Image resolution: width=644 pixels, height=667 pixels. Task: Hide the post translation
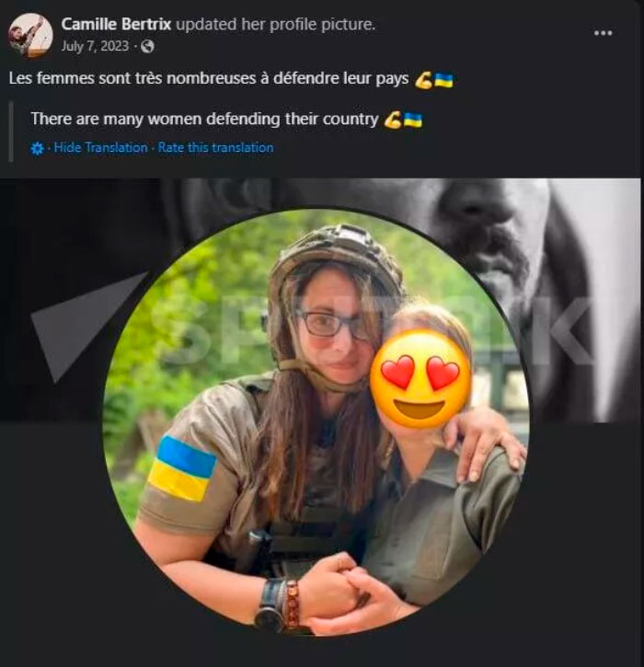point(100,147)
